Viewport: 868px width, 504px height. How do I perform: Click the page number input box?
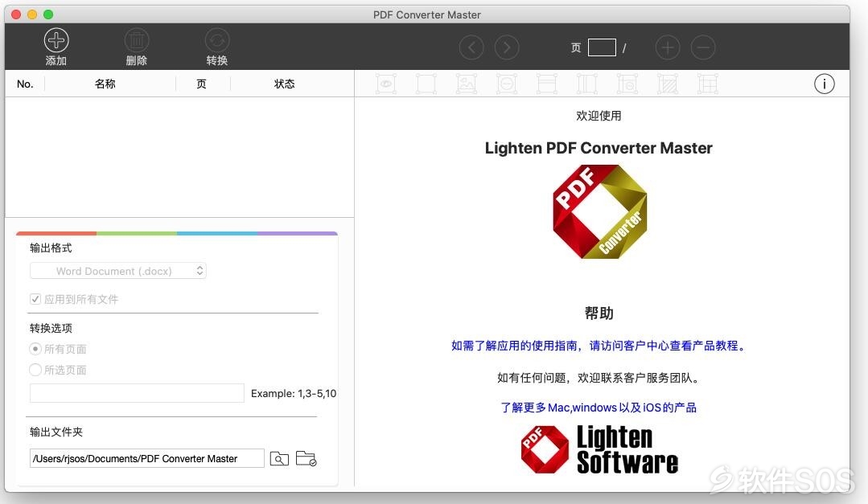(x=602, y=47)
